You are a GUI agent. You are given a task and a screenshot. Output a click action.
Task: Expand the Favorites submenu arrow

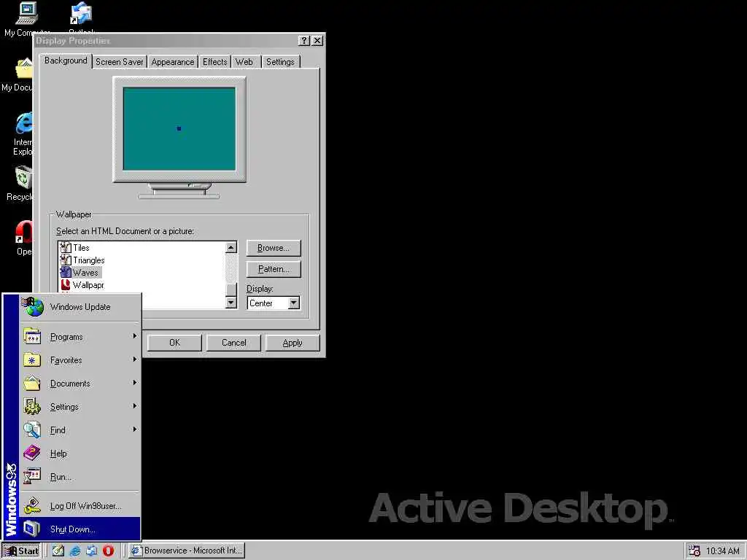135,359
